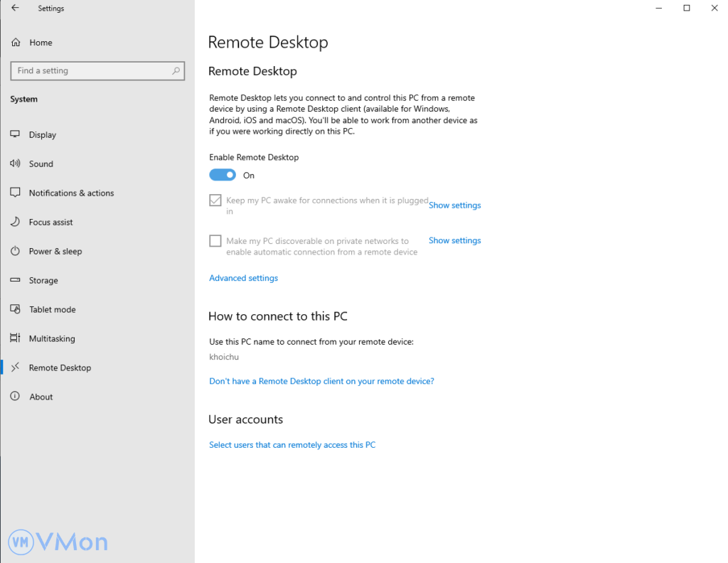
Task: Open Don't have a Remote Desktop client link
Action: tap(321, 381)
